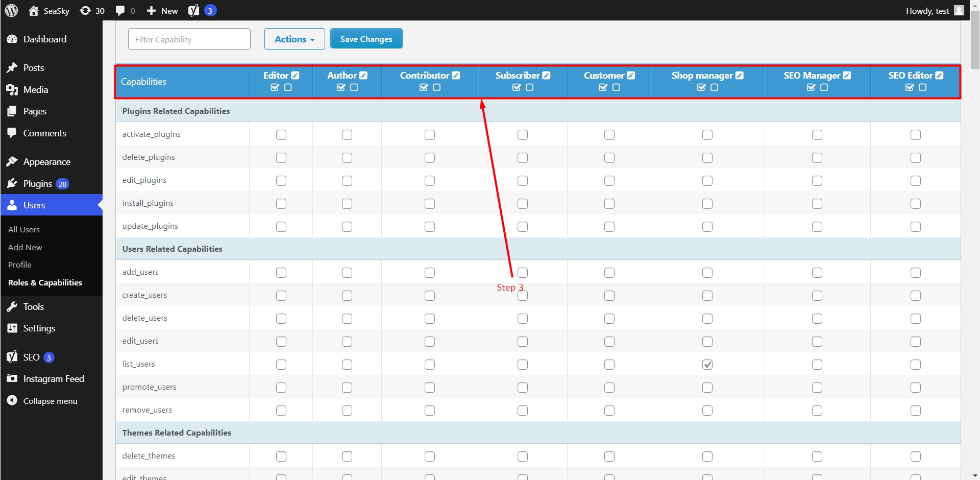Click the Filter Capability input field
Viewport: 980px width, 480px height.
(x=189, y=39)
